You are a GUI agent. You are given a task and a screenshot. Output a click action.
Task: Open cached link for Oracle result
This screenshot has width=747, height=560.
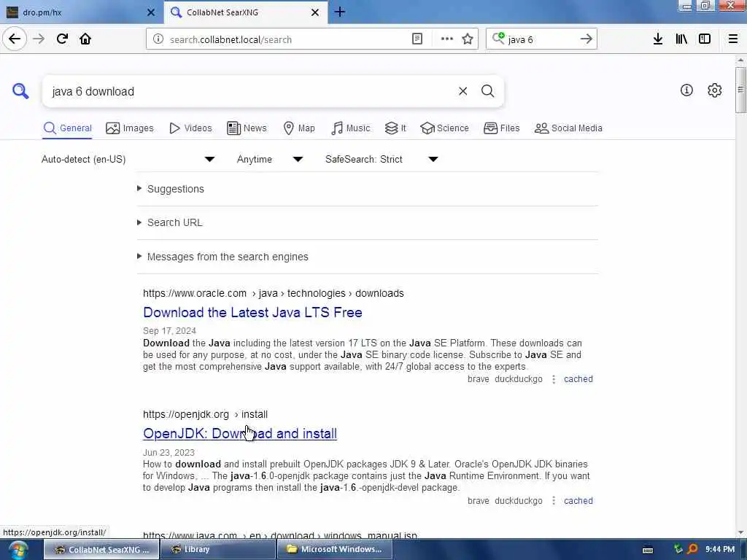578,379
